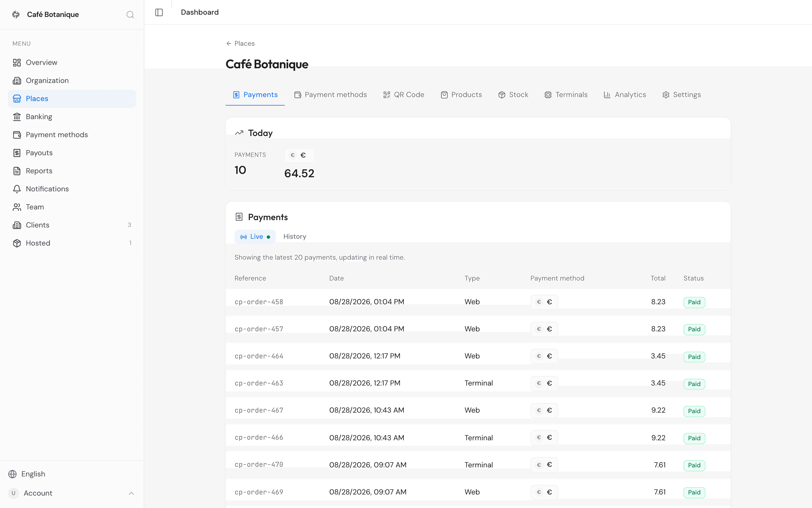Click the euro currency badge under Today
The width and height of the screenshot is (812, 508).
pos(299,155)
